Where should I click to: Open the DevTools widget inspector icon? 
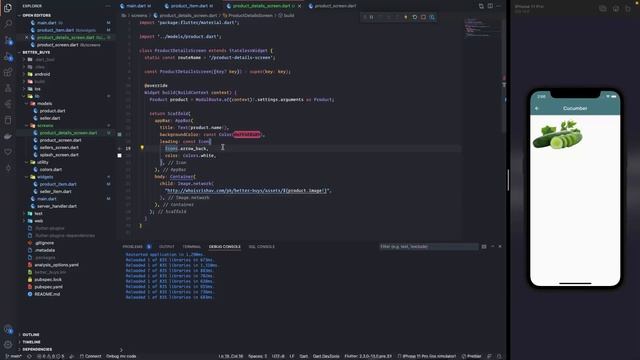click(432, 17)
